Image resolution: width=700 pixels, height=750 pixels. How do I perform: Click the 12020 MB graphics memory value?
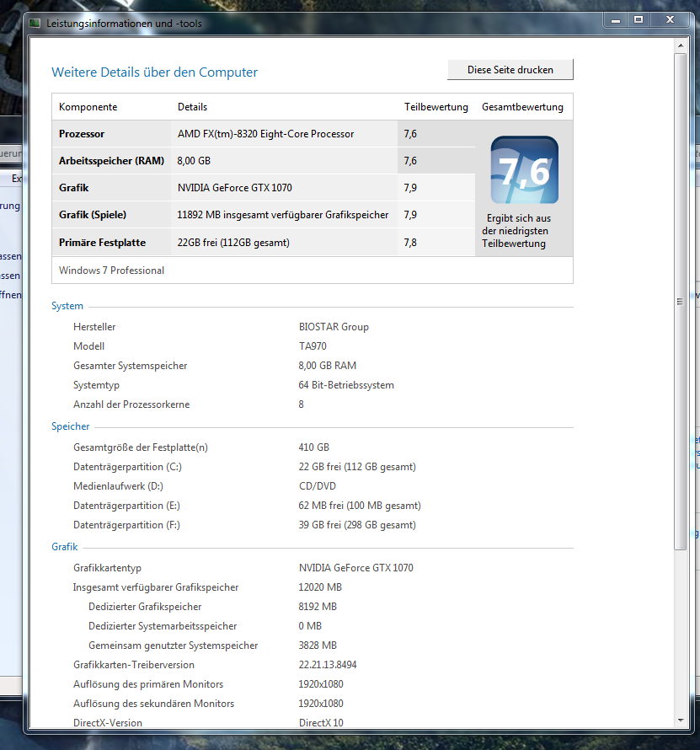[x=320, y=587]
